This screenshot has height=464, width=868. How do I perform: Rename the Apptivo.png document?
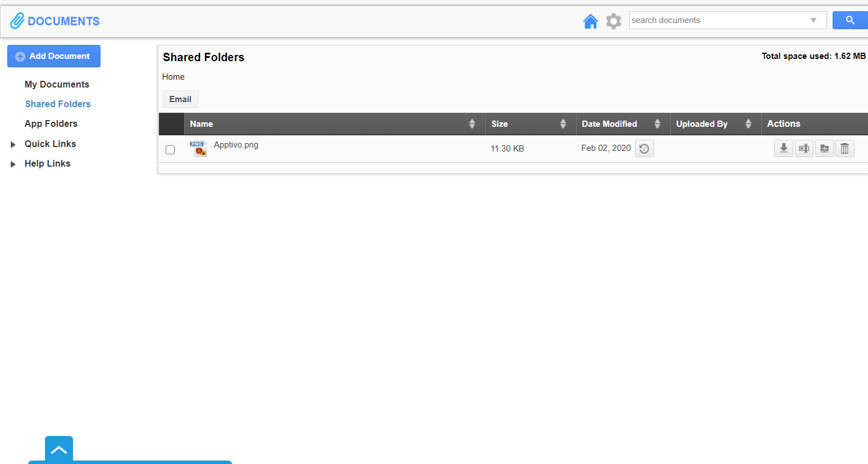coord(803,148)
